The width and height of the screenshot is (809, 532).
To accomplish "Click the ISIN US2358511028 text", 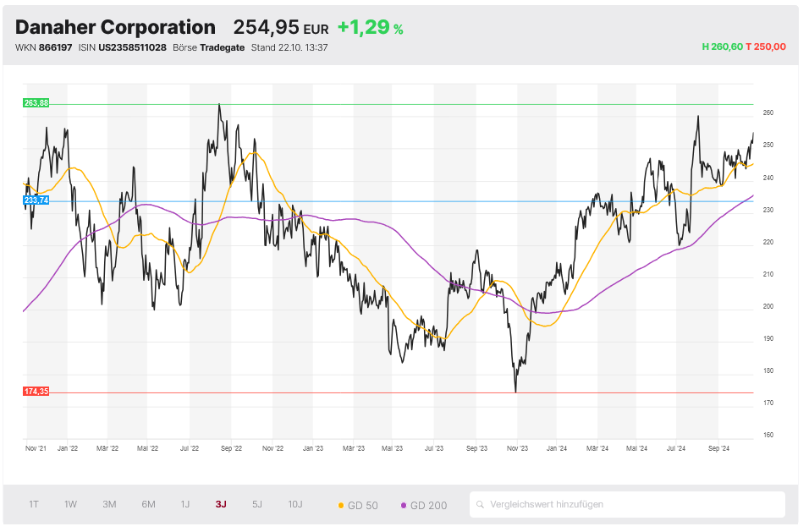I will (x=122, y=47).
